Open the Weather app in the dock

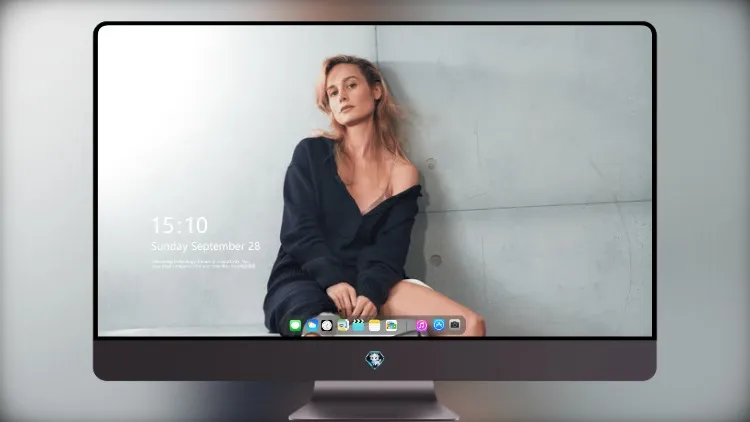coord(311,326)
